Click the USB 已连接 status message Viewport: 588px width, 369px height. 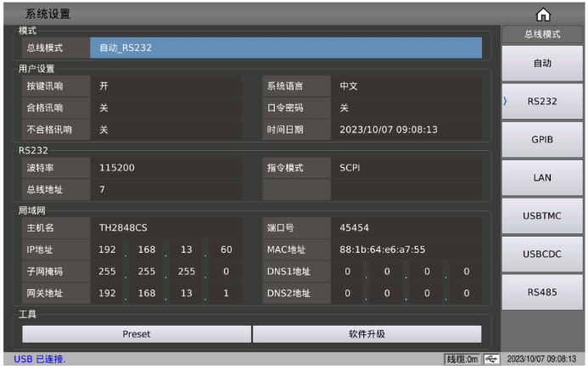click(x=40, y=359)
